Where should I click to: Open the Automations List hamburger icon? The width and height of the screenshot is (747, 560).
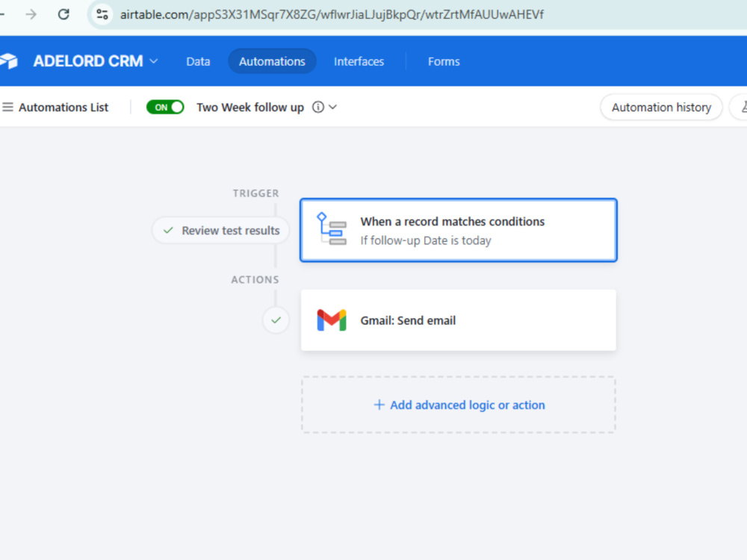[7, 107]
